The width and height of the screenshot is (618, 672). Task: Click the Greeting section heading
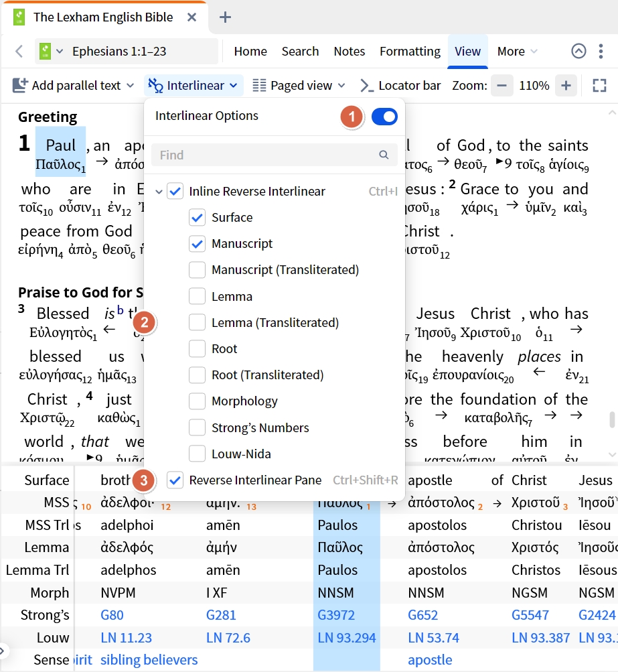pos(48,117)
